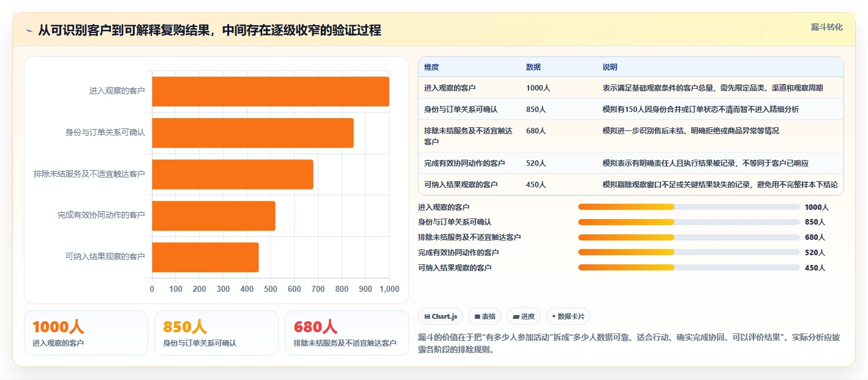Click the lightning icon beside the title

click(x=29, y=31)
